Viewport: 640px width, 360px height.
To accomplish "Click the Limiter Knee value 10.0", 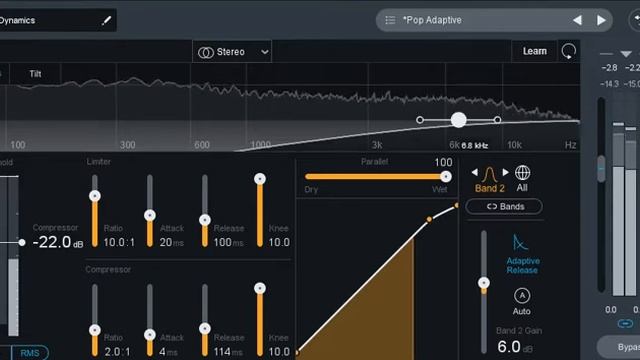I will coord(279,242).
